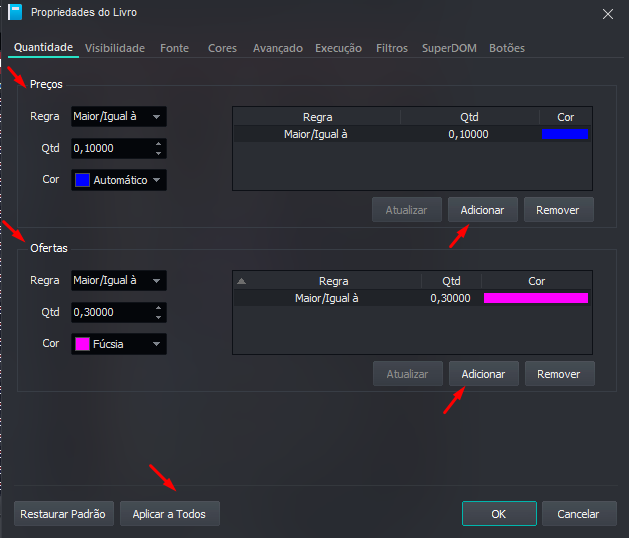Click the blue color cell in Preços table
The image size is (629, 538).
[x=565, y=134]
